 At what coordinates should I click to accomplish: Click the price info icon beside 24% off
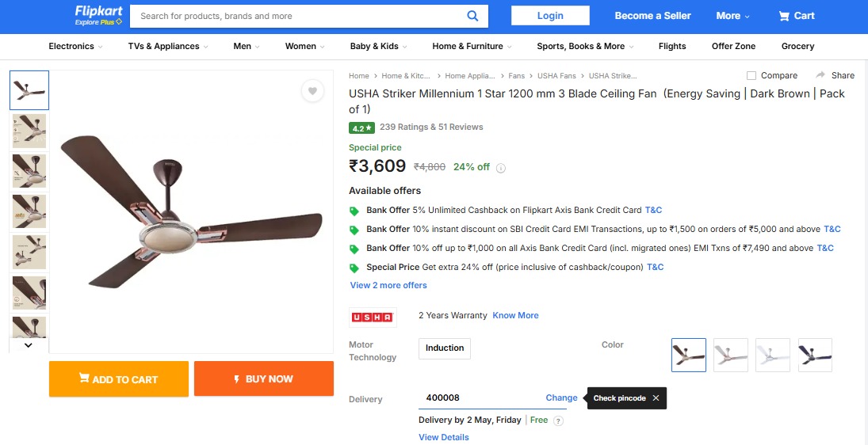tap(501, 168)
